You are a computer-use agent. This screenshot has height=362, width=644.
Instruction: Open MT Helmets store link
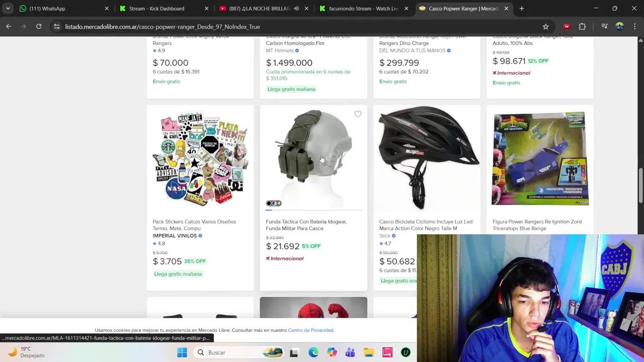tap(280, 50)
